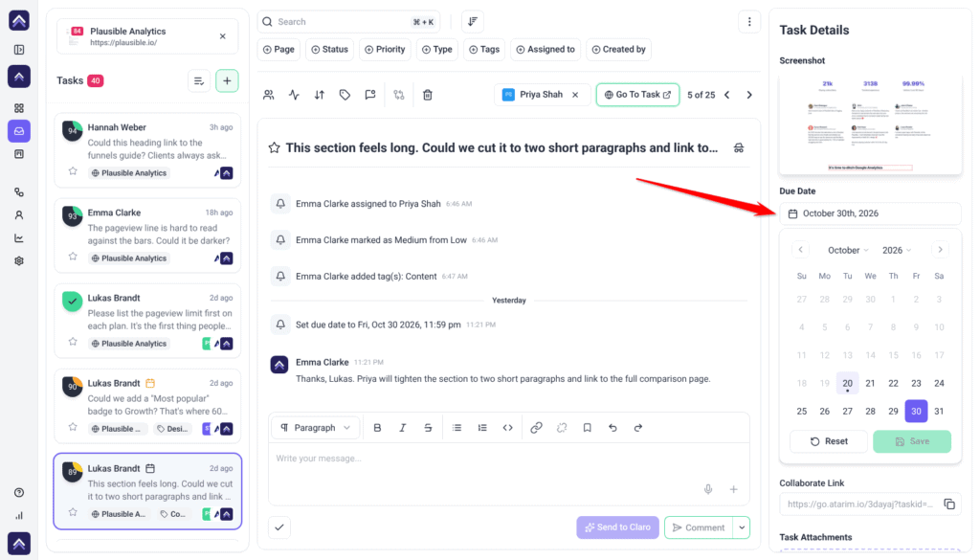Image resolution: width=980 pixels, height=560 pixels.
Task: Click Reset in date picker
Action: [829, 441]
